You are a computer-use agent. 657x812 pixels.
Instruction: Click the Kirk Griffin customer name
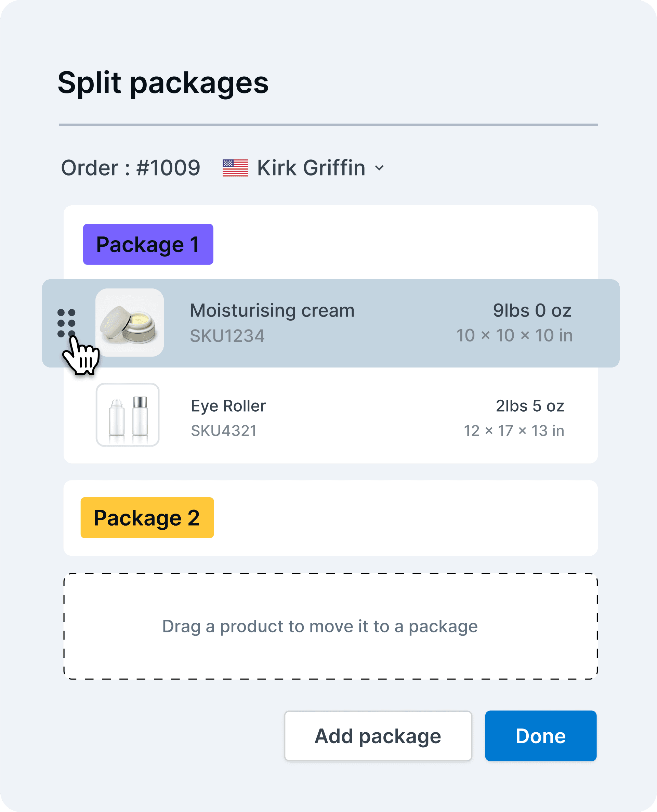(311, 168)
